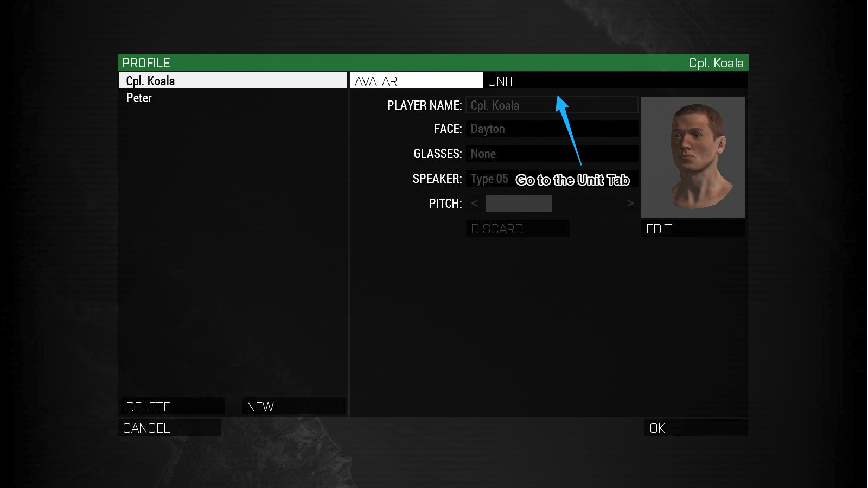The height and width of the screenshot is (488, 868).
Task: Open the Glasses selection field
Action: tap(551, 154)
